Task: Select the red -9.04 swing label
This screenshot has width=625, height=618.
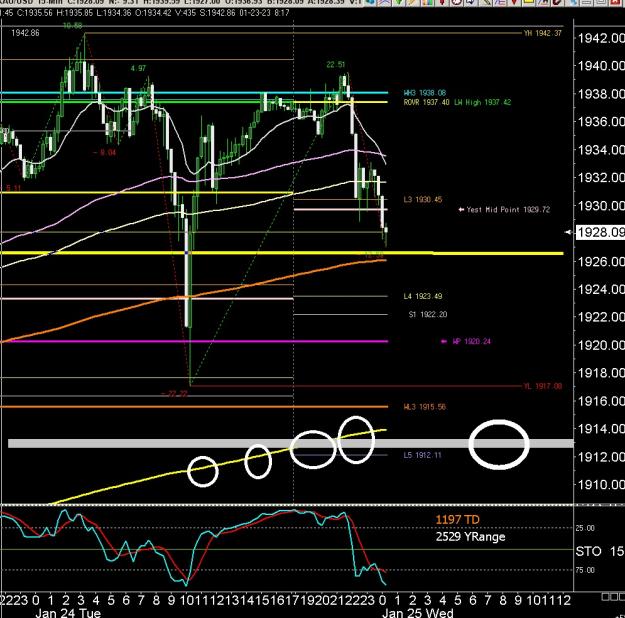Action: [104, 153]
